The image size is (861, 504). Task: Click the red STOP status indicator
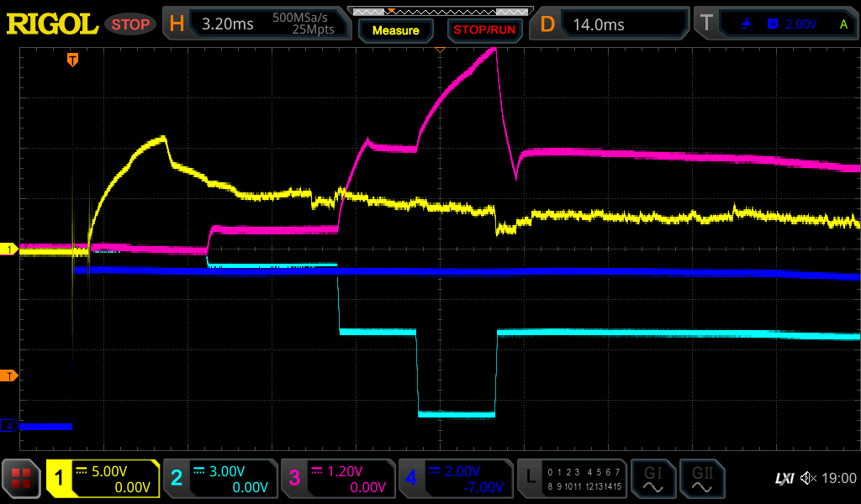pyautogui.click(x=130, y=24)
